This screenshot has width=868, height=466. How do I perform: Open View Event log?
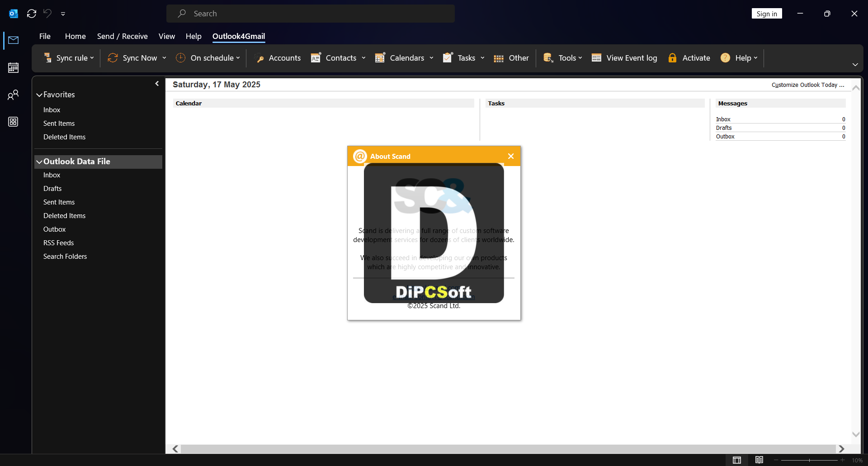624,58
